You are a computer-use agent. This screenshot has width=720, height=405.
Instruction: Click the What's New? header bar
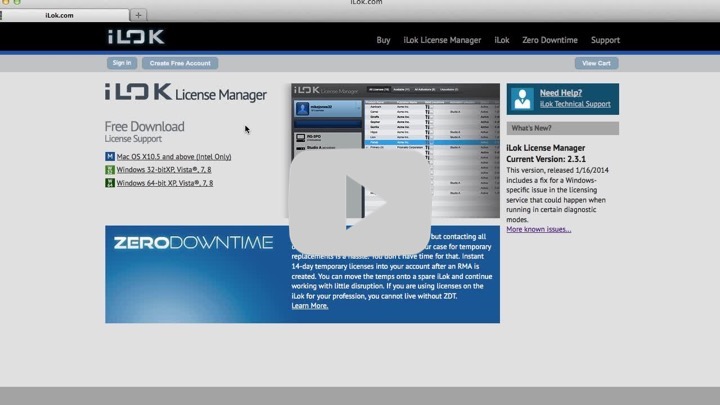pyautogui.click(x=562, y=128)
